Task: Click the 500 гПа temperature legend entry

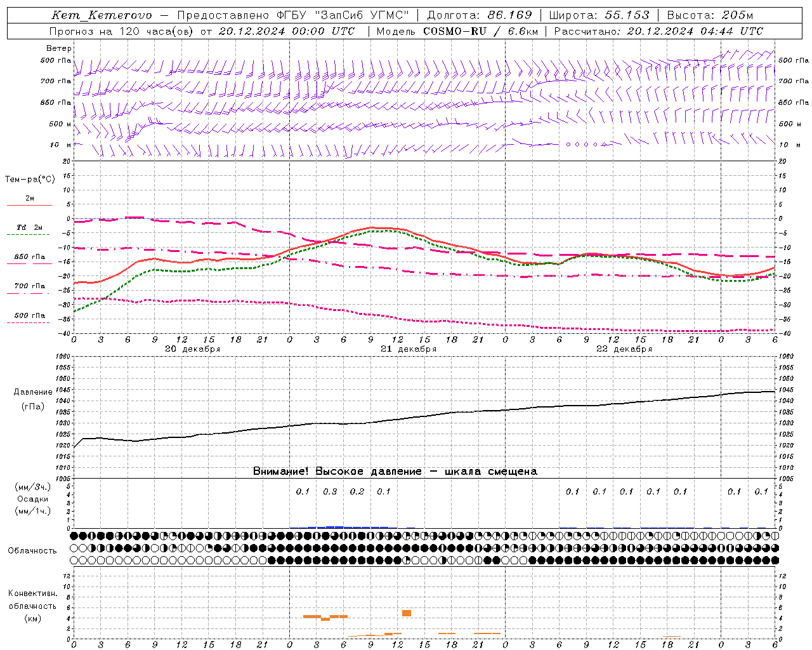Action: coord(29,315)
